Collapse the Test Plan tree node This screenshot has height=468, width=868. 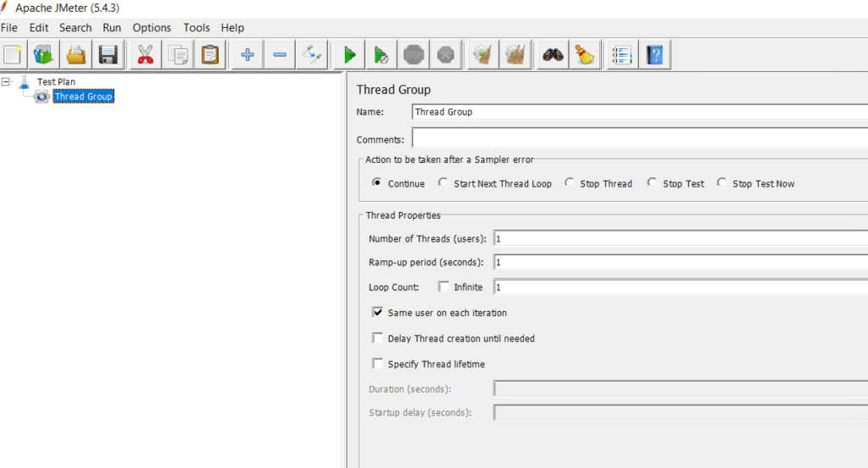[6, 82]
